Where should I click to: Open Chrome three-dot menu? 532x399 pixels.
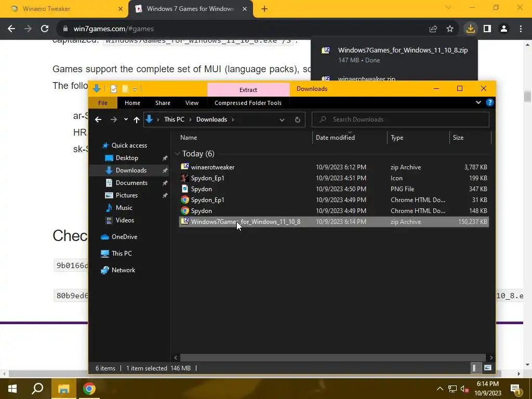coord(521,29)
